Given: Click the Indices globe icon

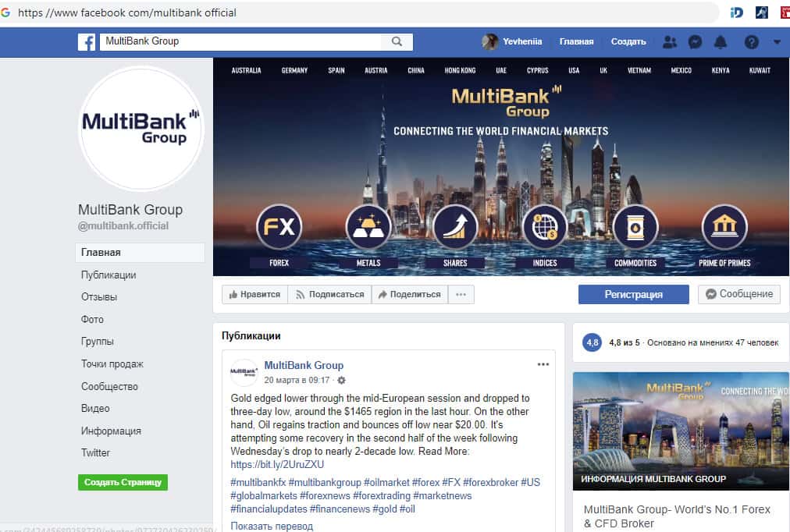Looking at the screenshot, I should click(x=545, y=226).
